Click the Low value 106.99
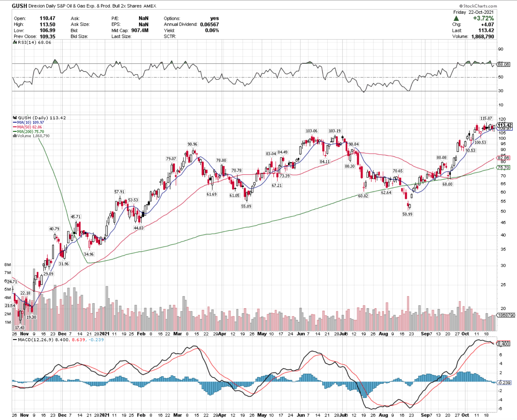 click(48, 30)
